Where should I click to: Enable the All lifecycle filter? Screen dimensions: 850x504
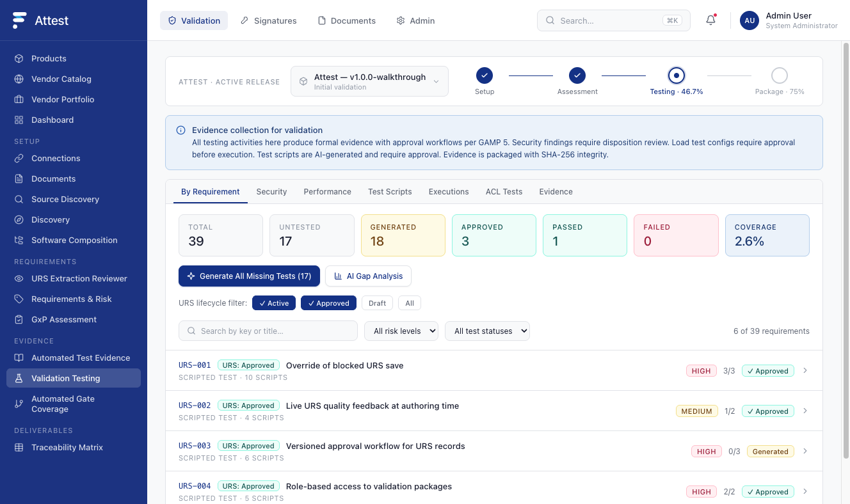410,303
